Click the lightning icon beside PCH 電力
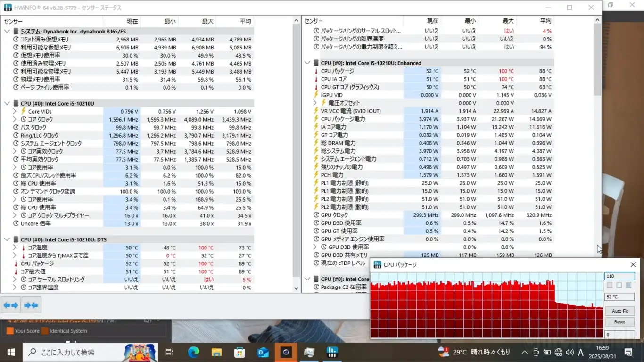The image size is (644, 362). tap(316, 175)
